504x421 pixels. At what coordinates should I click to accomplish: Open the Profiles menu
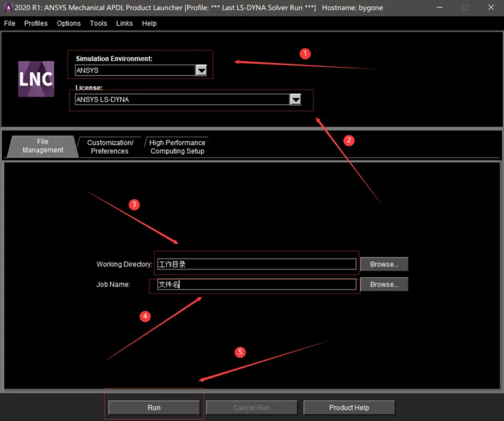coord(36,23)
